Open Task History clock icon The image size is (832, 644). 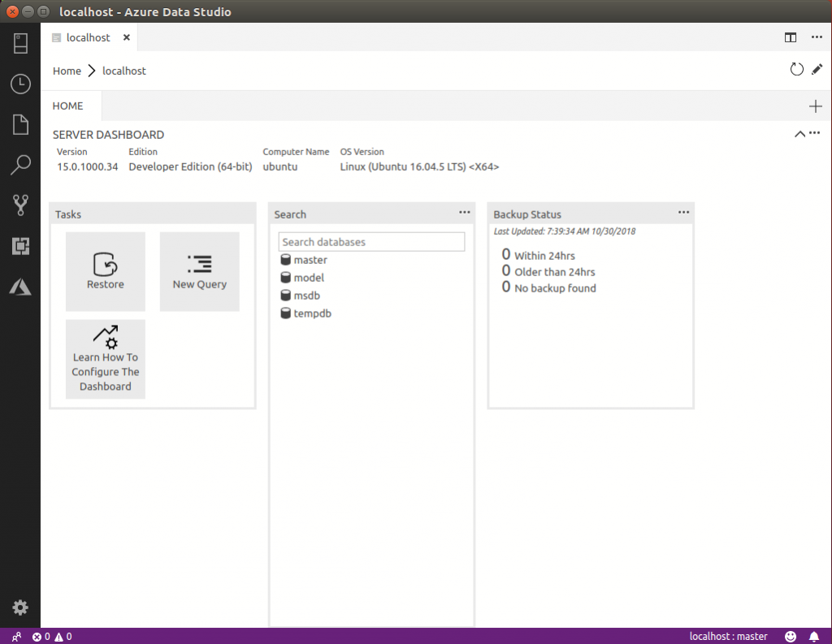coord(20,84)
